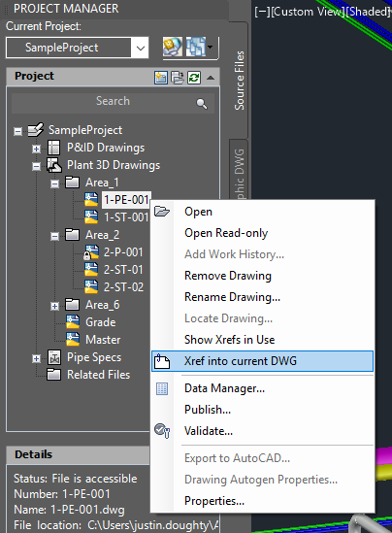Open the Current Project dropdown arrow
The width and height of the screenshot is (392, 533).
coord(141,48)
